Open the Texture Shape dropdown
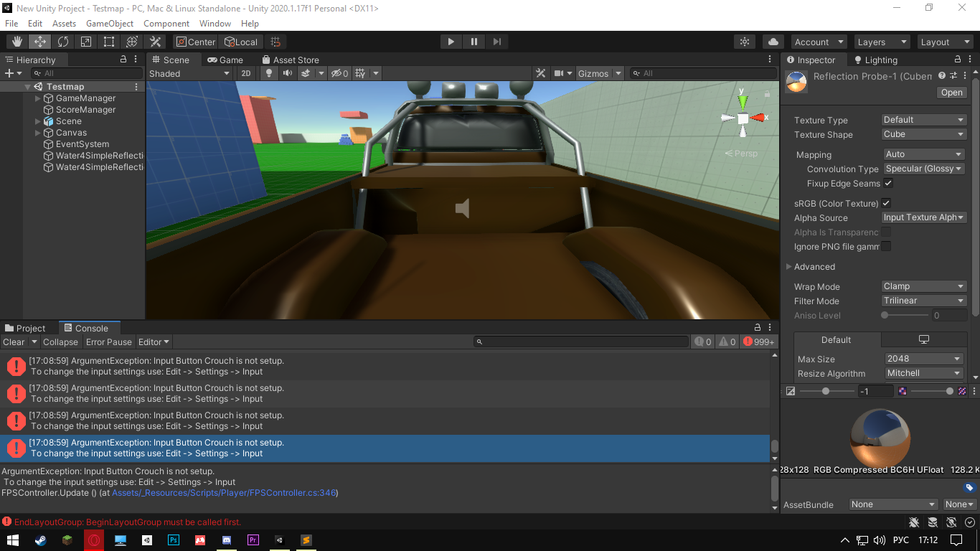The image size is (980, 551). tap(924, 134)
